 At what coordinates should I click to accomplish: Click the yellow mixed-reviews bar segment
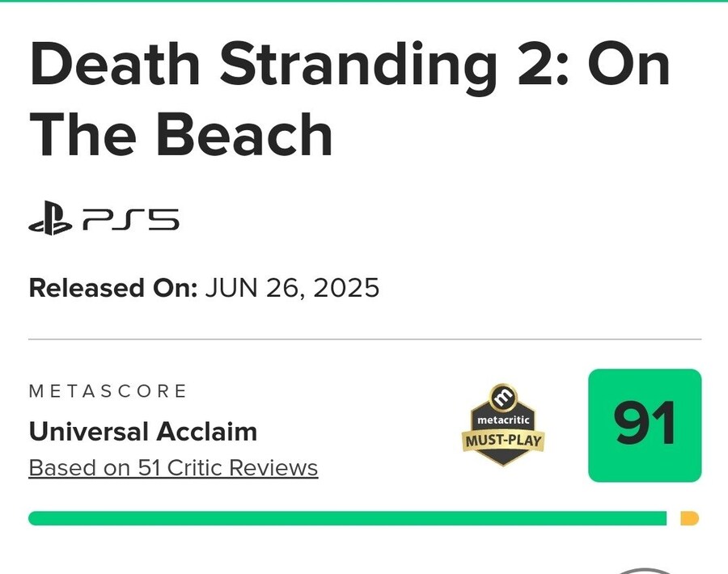[x=689, y=518]
